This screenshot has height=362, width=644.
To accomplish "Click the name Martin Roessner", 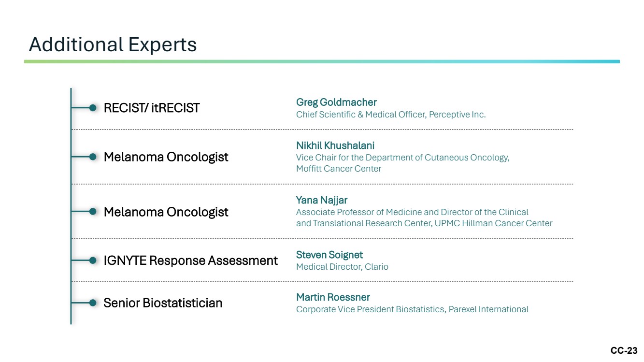I will 333,297.
